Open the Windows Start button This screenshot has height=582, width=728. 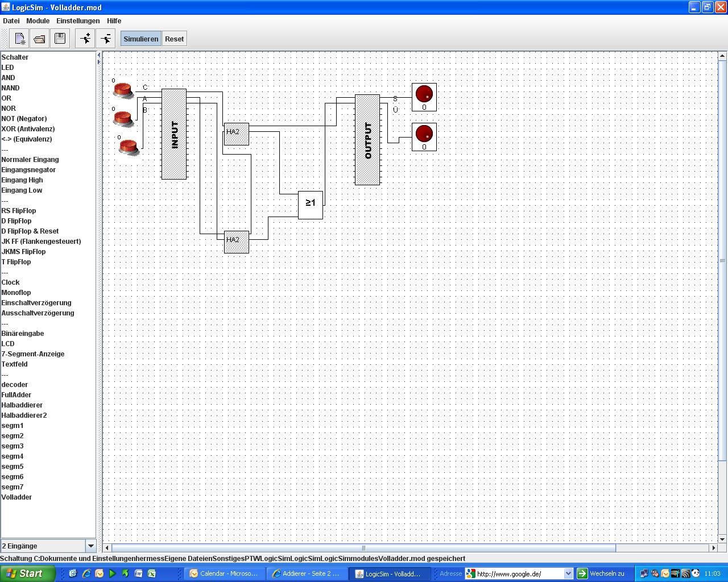tap(27, 573)
